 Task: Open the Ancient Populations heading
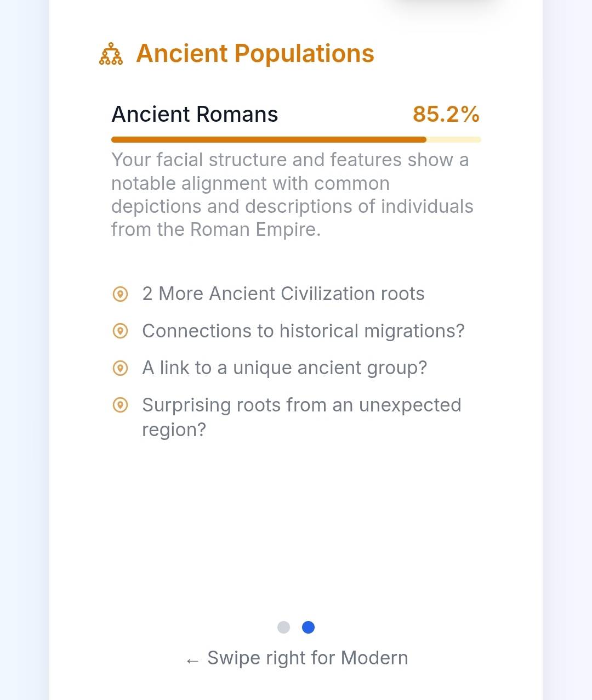tap(255, 54)
